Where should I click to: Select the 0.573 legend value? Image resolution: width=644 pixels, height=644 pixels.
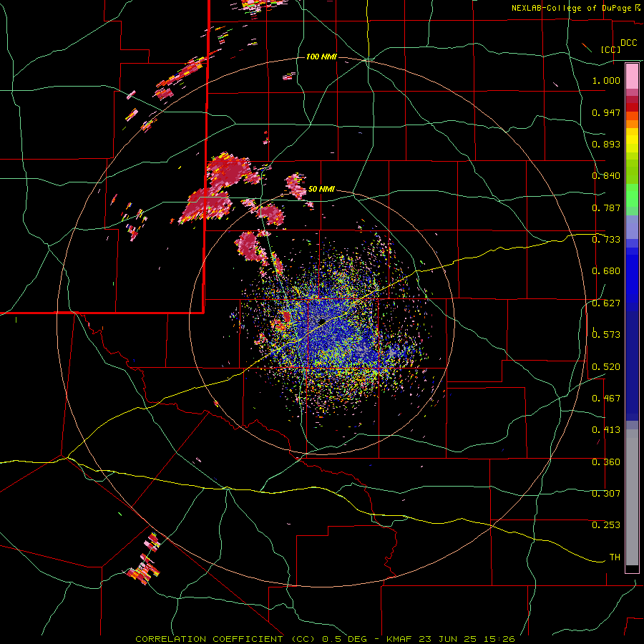pyautogui.click(x=606, y=334)
